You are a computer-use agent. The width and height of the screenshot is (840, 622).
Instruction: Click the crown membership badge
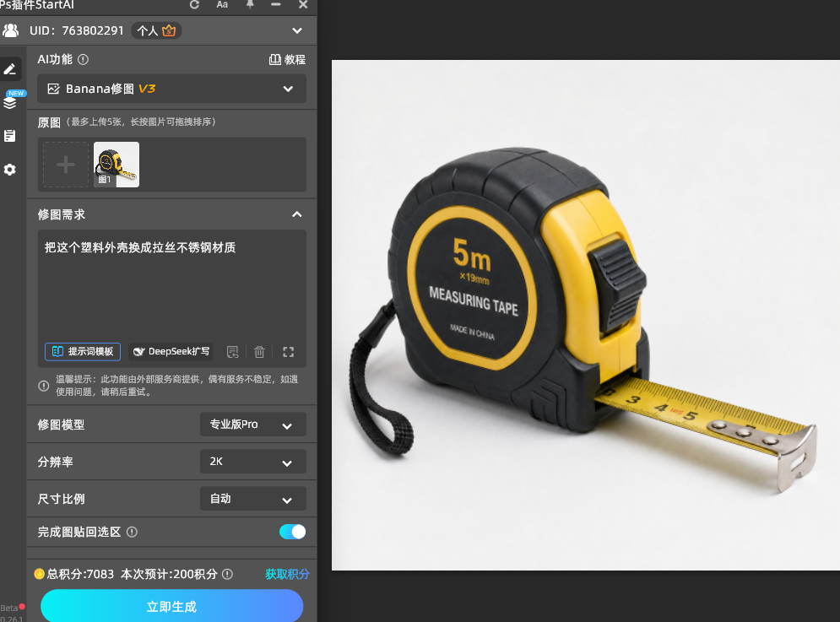coord(169,31)
